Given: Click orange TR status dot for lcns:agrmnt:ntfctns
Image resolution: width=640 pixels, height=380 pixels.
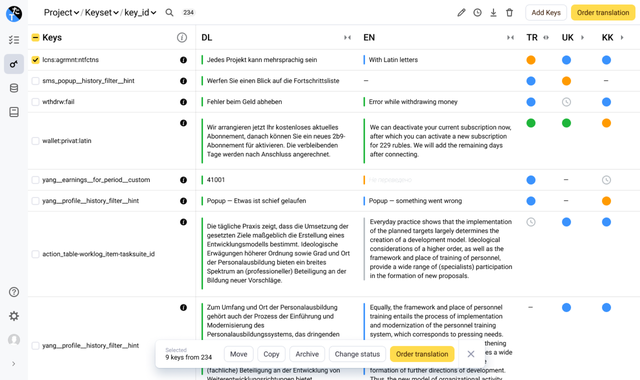Looking at the screenshot, I should click(531, 60).
